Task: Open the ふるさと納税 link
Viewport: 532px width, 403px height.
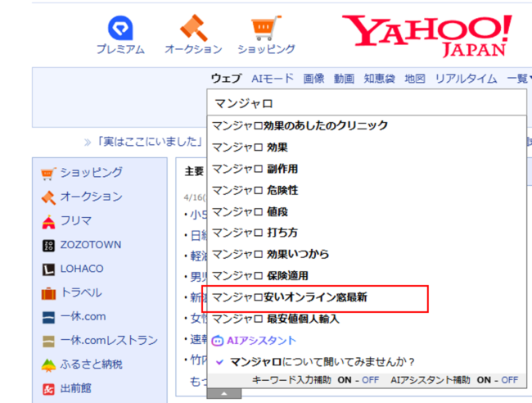Action: (x=92, y=365)
